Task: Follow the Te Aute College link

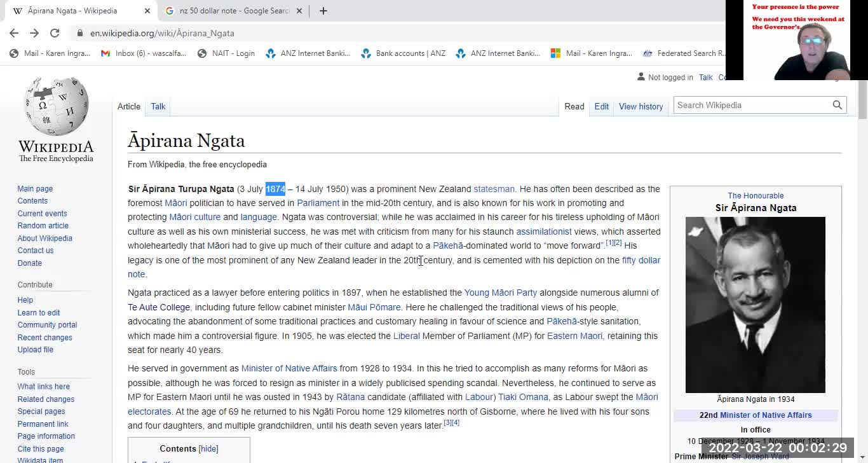Action: [x=159, y=307]
